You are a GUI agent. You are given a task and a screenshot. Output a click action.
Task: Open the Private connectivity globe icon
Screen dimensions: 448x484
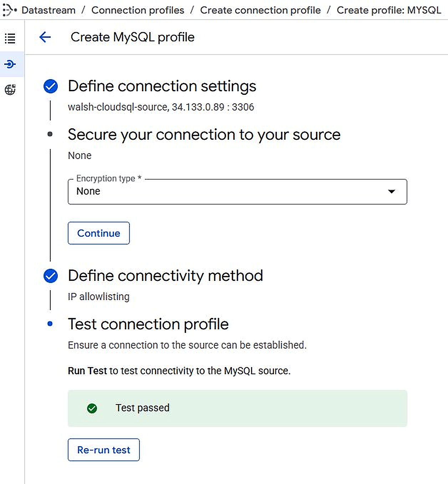(10, 89)
